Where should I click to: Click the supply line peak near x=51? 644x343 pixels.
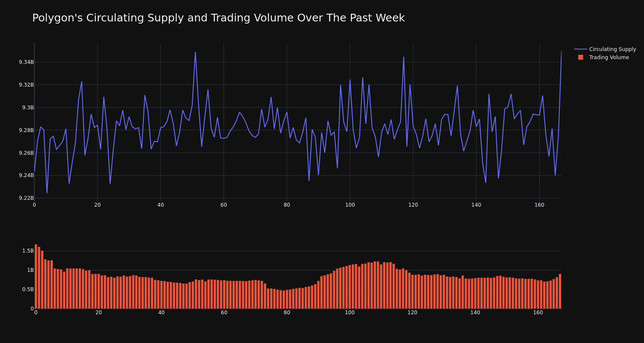tap(195, 52)
